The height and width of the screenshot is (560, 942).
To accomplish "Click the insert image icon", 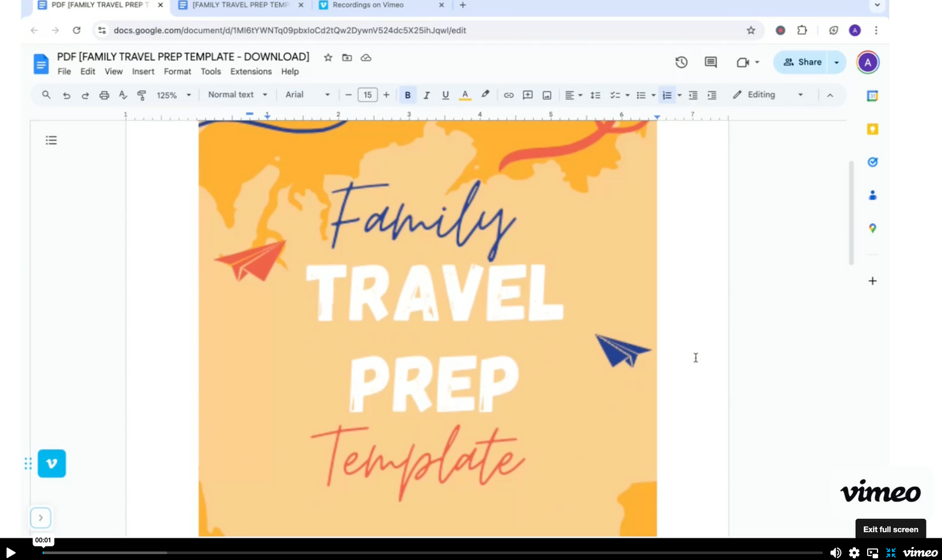I will pos(547,95).
